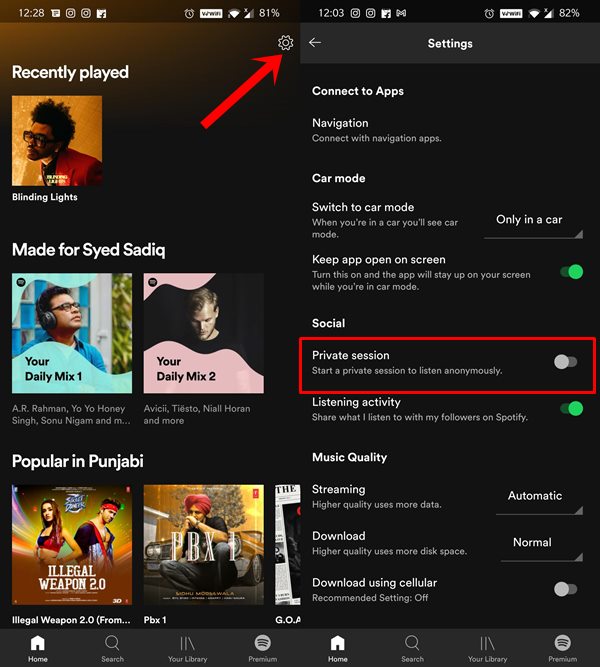Tap Illegal Weapon 2.0 title text
Image resolution: width=600 pixels, height=667 pixels.
click(x=71, y=620)
